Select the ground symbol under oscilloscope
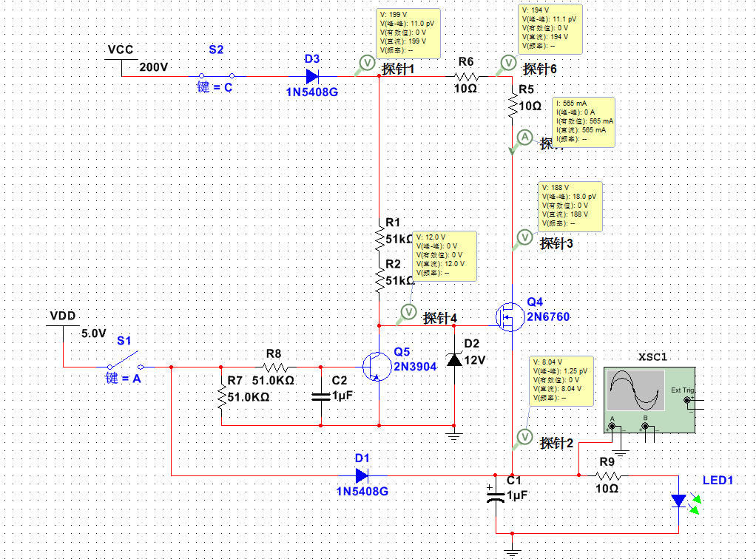 (x=621, y=453)
